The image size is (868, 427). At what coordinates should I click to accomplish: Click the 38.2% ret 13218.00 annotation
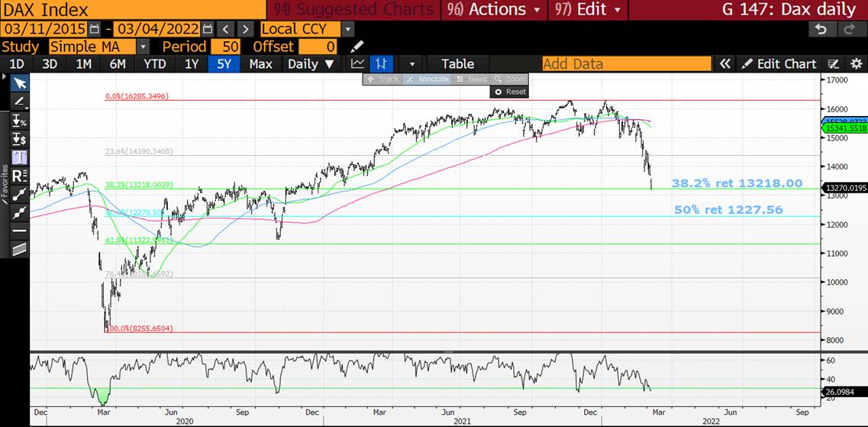737,183
